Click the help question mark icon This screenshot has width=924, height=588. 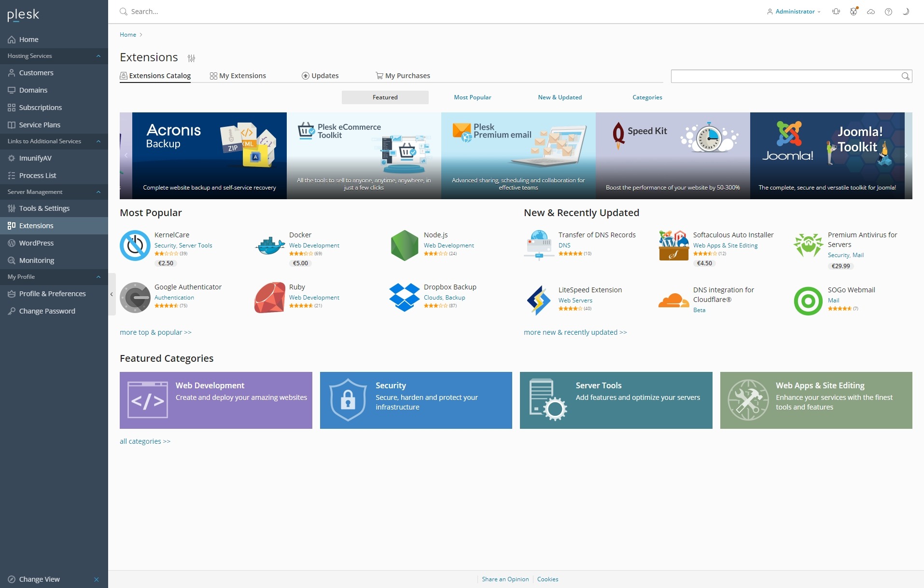(x=888, y=12)
